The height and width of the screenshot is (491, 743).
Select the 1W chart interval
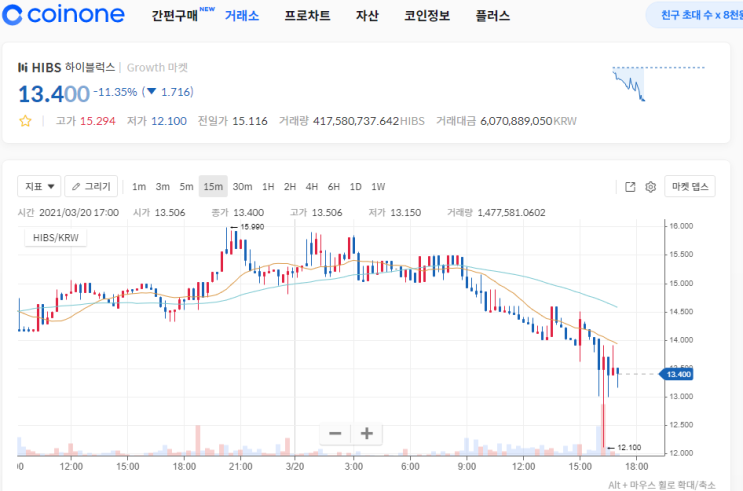point(378,187)
